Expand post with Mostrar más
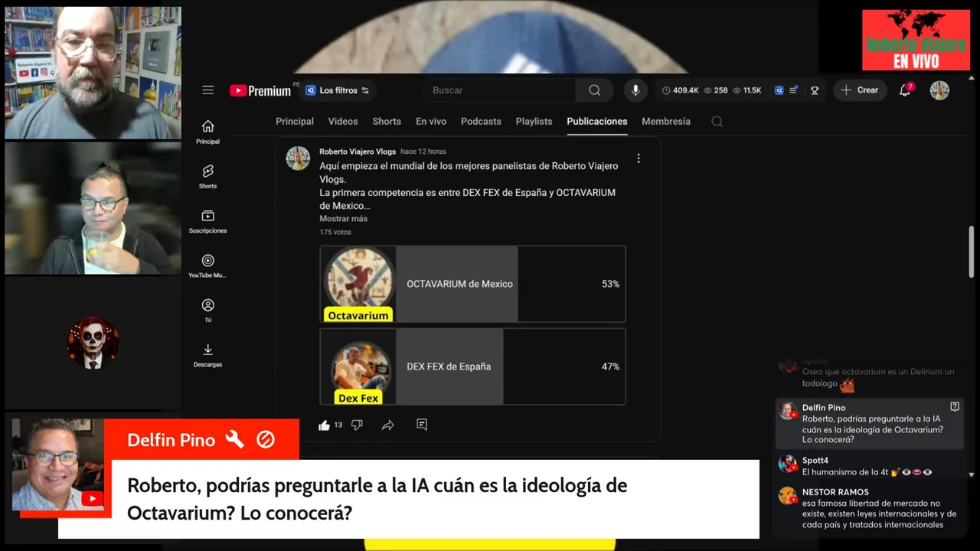 tap(343, 219)
